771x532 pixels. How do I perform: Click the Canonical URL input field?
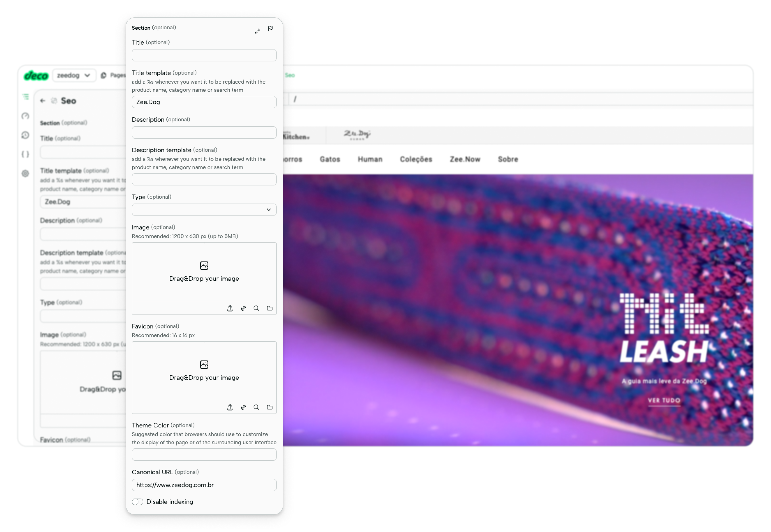[x=204, y=485]
